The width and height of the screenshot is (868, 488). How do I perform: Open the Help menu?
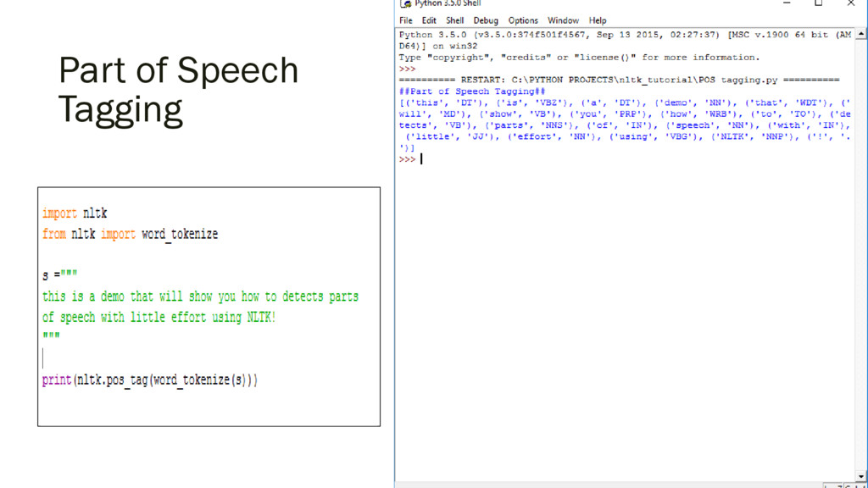(598, 20)
